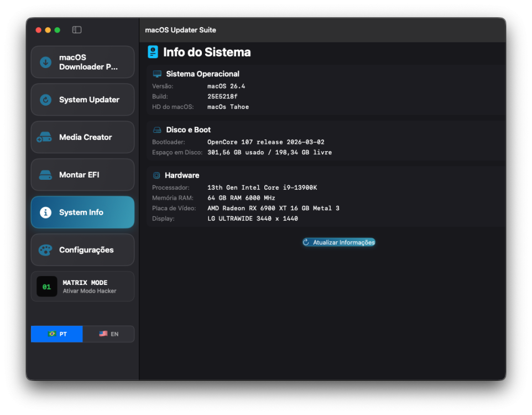This screenshot has height=415, width=532.
Task: Close the window with the red button
Action: point(38,30)
